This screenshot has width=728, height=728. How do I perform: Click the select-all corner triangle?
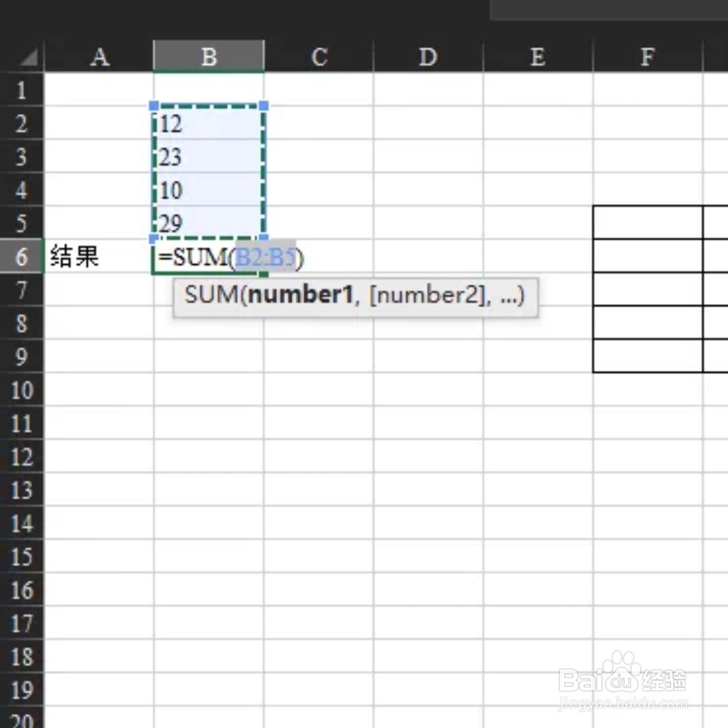(29, 57)
